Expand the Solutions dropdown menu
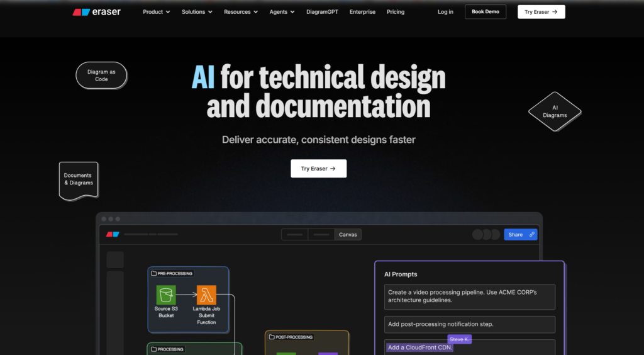 (x=197, y=12)
